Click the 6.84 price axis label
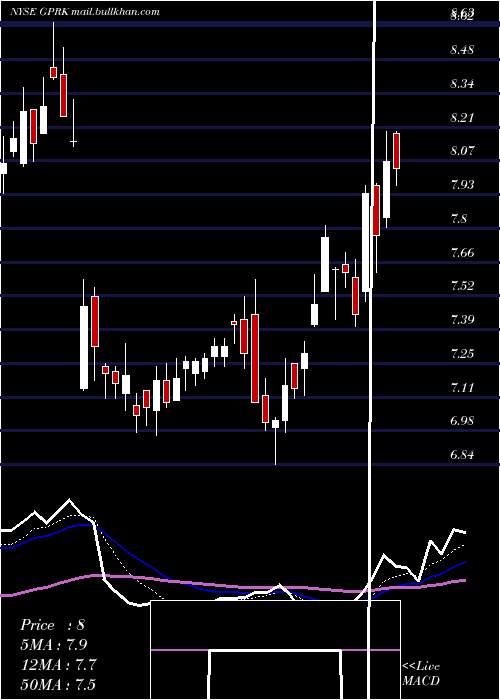This screenshot has width=500, height=700. 462,455
